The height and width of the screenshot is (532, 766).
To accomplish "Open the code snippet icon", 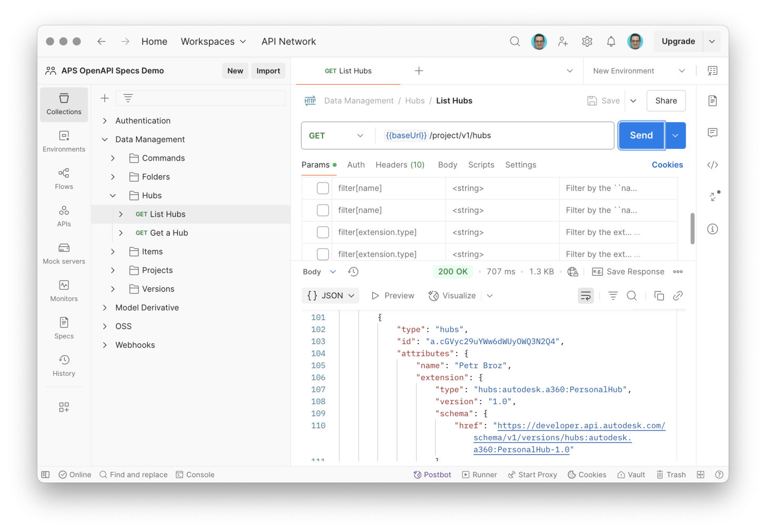I will (712, 165).
